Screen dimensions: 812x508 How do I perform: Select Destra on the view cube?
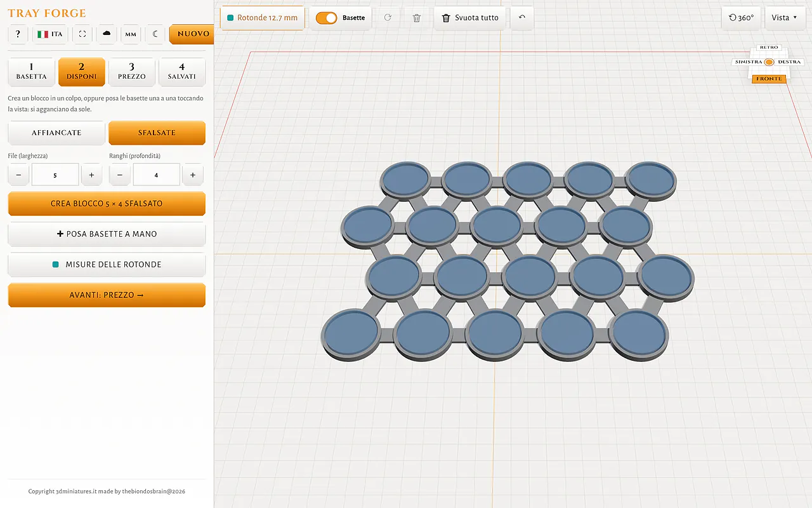point(789,62)
